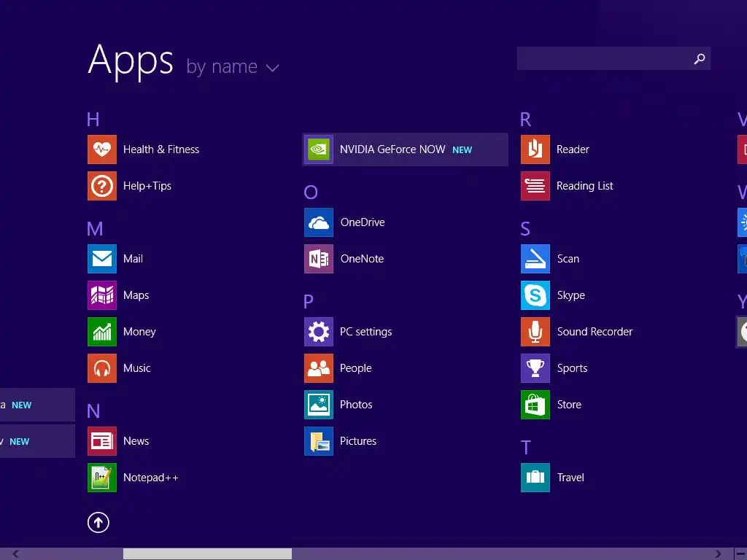Screen dimensions: 747x560
Task: Open the Help+Tips question mark icon
Action: pyautogui.click(x=102, y=186)
